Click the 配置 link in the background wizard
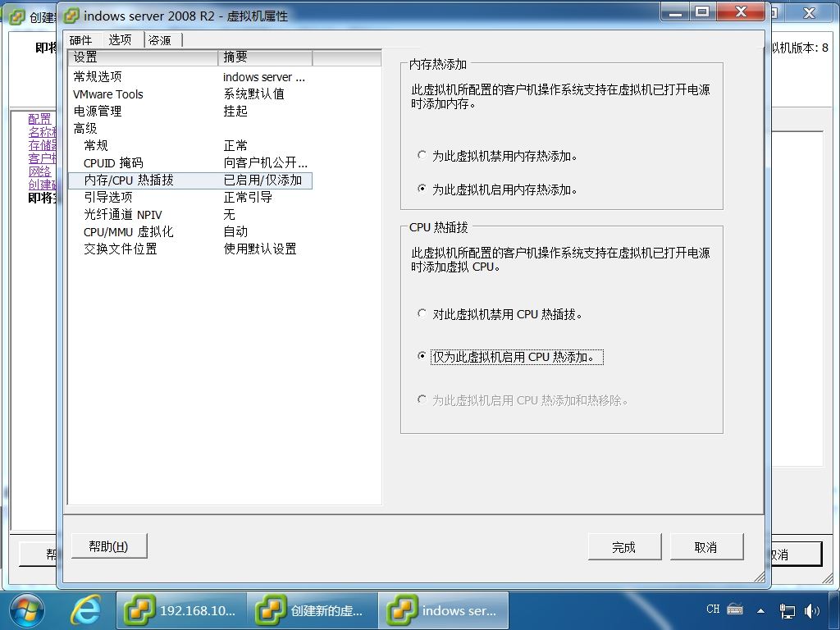 click(x=39, y=119)
